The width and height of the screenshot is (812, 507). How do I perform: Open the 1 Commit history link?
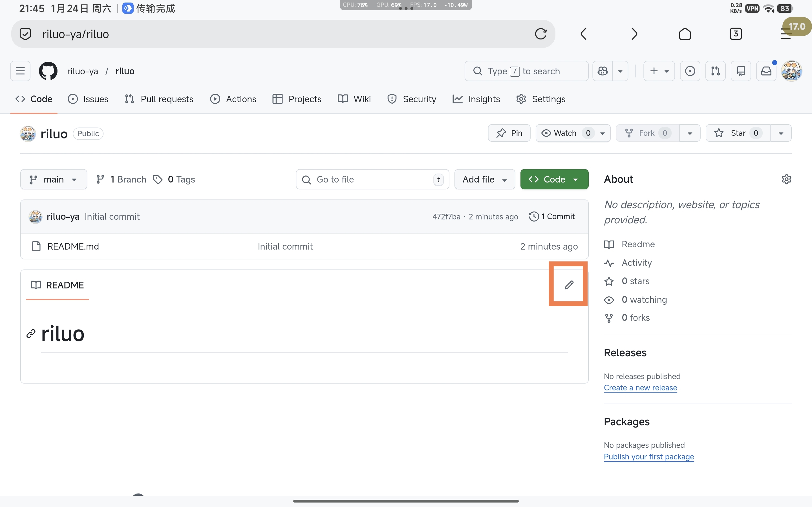click(552, 217)
